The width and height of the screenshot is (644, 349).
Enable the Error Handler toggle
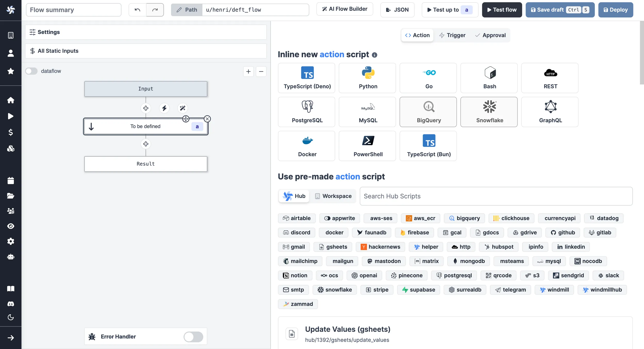[x=193, y=337]
